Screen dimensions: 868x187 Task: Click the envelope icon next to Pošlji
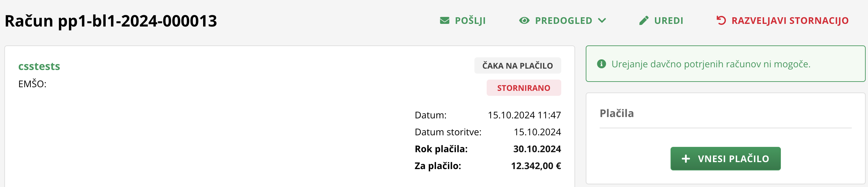tap(445, 21)
